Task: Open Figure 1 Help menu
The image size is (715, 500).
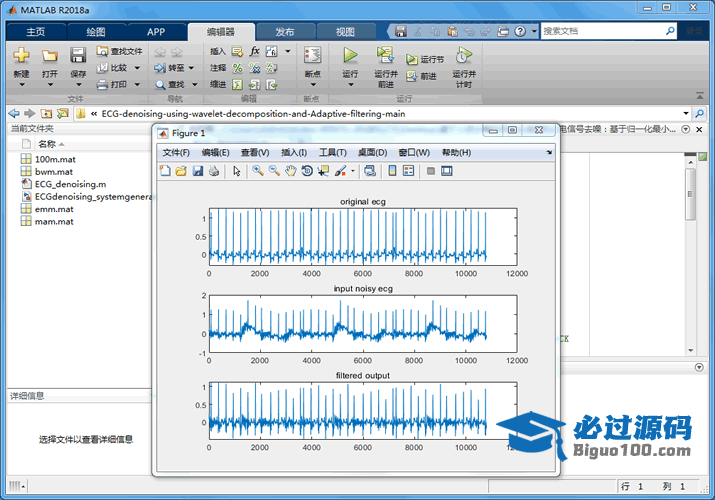Action: pos(456,152)
